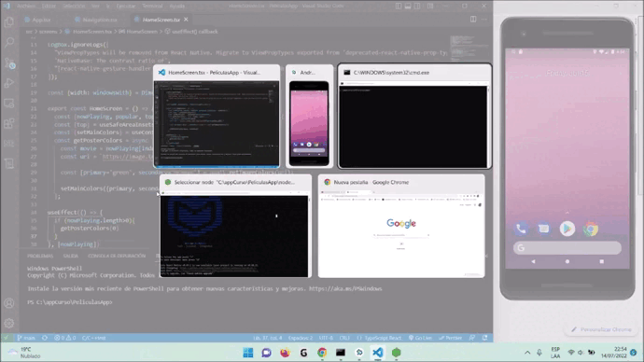Select the cmd.exe window thumbnail

pyautogui.click(x=414, y=116)
